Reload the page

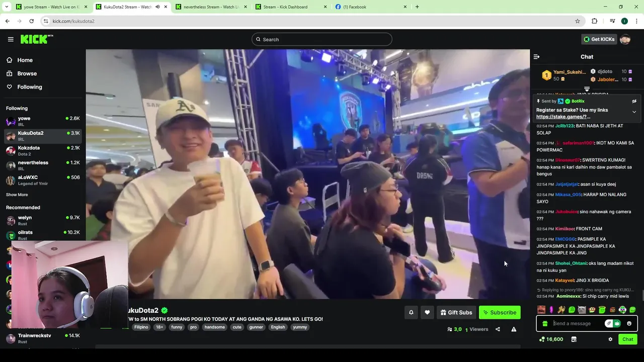(31, 21)
